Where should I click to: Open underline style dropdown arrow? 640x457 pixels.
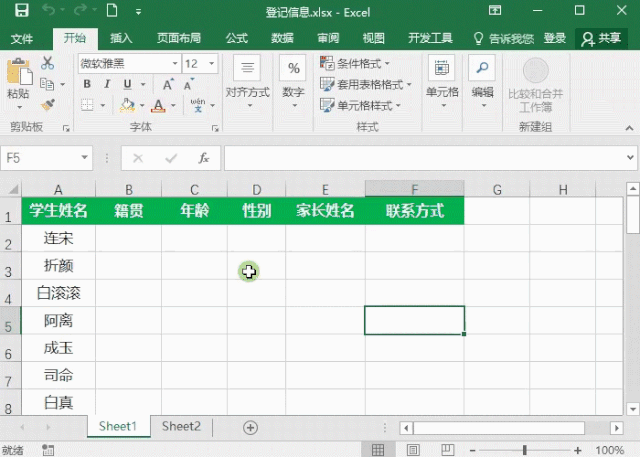pos(143,84)
